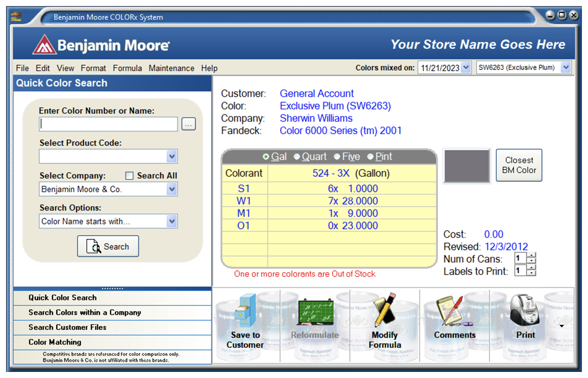Switch to Search Customer Files panel
The image size is (588, 378).
click(113, 328)
